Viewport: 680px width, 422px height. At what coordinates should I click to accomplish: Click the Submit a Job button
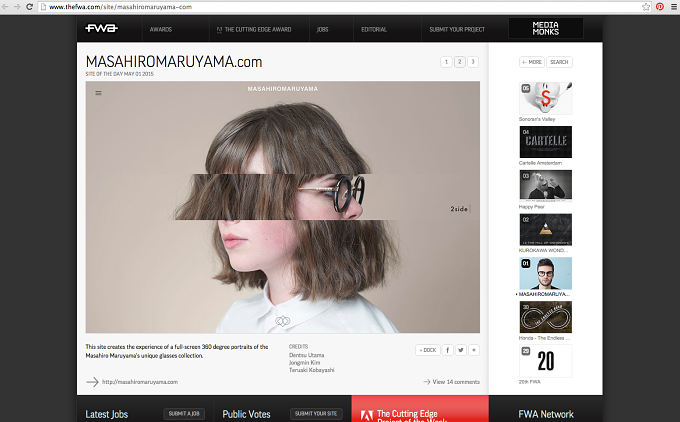pos(184,414)
